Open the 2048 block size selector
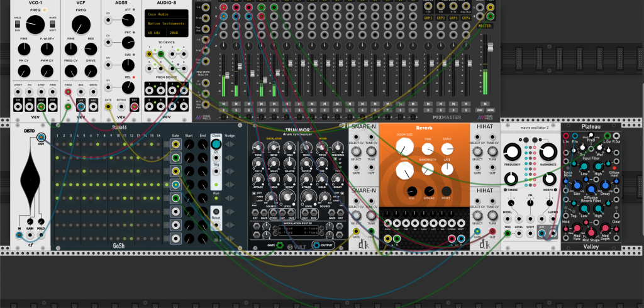Image resolution: width=644 pixels, height=308 pixels. [177, 33]
